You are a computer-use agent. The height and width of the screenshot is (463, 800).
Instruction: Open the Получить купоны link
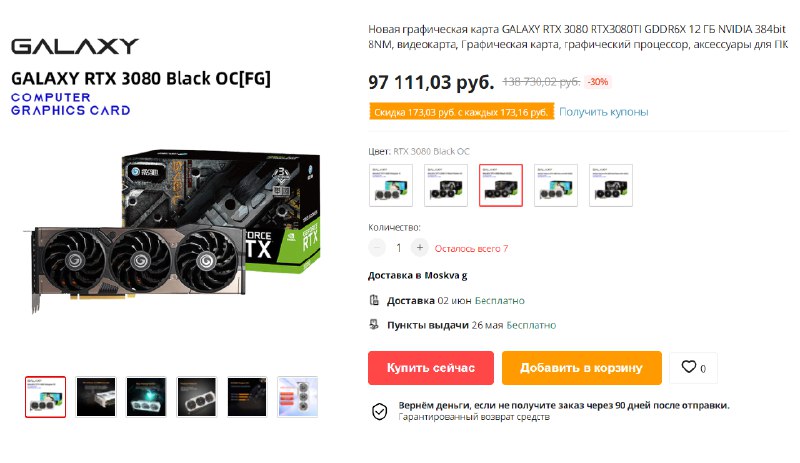(604, 112)
